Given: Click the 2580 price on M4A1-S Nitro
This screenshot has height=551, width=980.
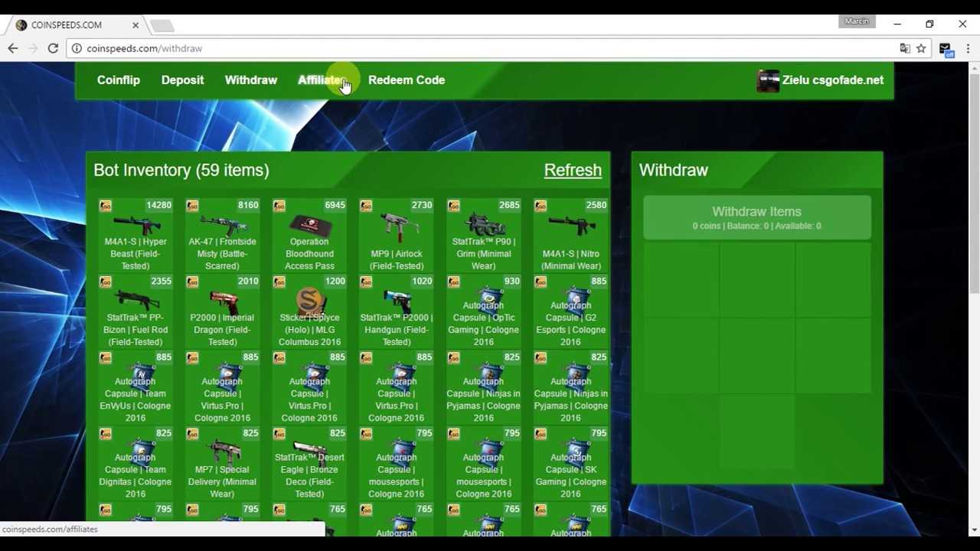Looking at the screenshot, I should point(596,205).
